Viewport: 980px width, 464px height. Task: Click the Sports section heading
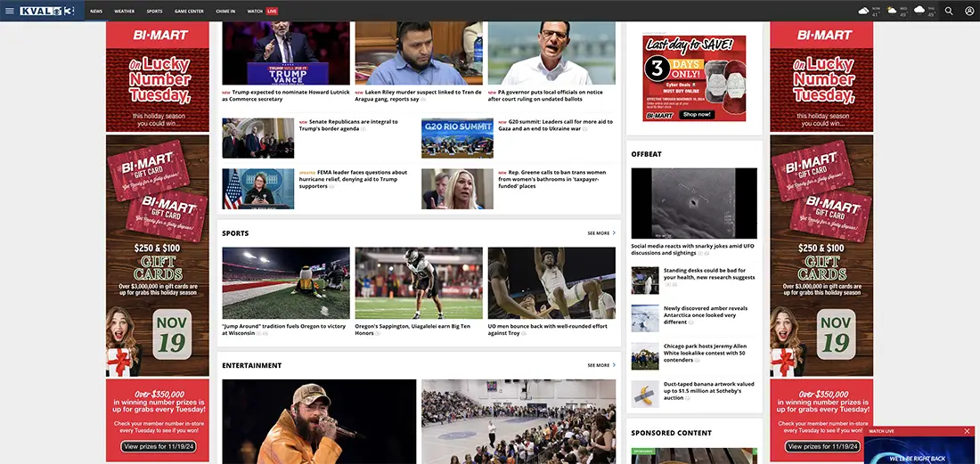tap(235, 233)
